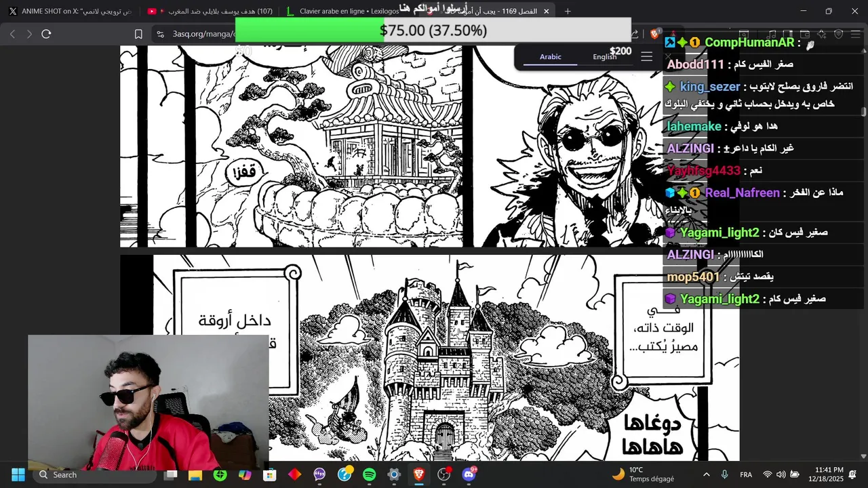Open the FRA keyboard language switcher
This screenshot has width=868, height=488.
(746, 474)
